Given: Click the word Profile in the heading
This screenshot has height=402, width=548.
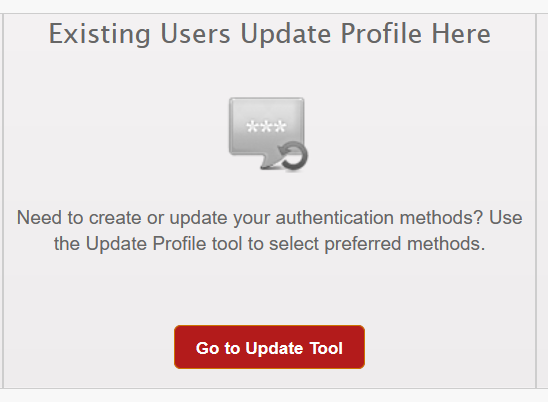Looking at the screenshot, I should coord(381,34).
